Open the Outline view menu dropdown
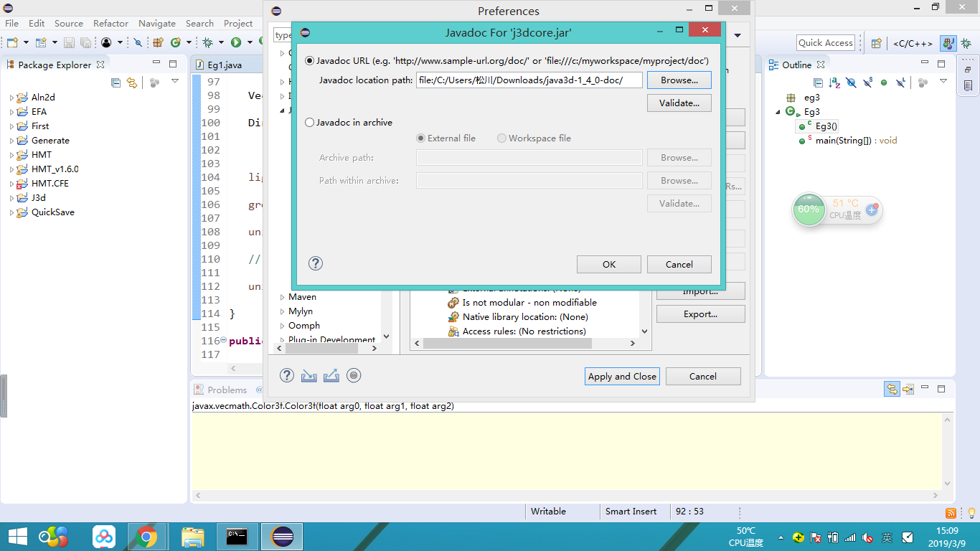The height and width of the screenshot is (551, 980). [943, 82]
